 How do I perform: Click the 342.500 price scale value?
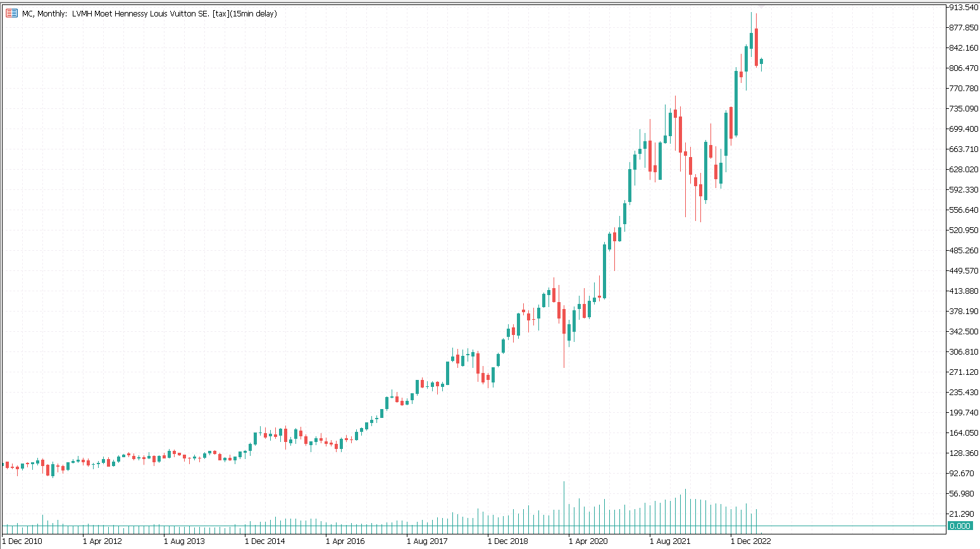964,331
